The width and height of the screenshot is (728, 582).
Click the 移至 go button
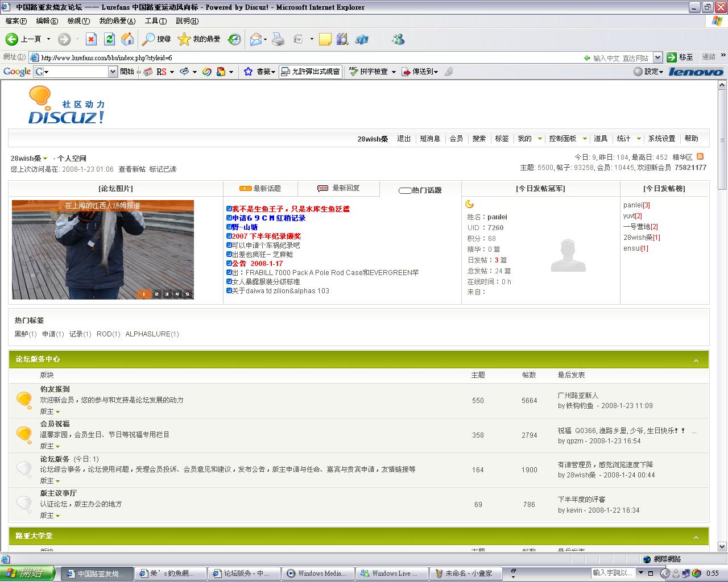pos(680,57)
